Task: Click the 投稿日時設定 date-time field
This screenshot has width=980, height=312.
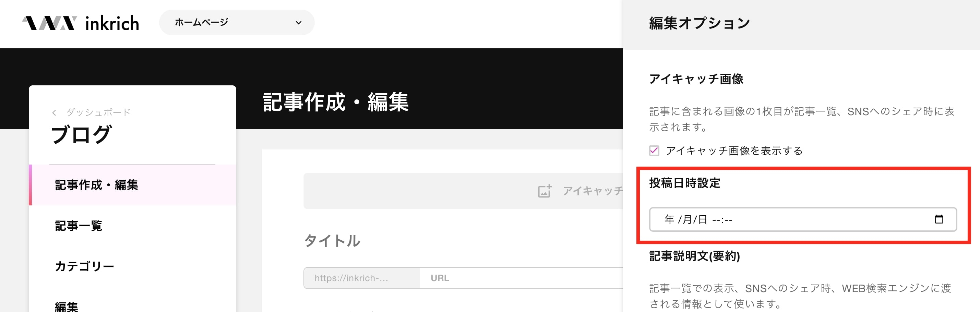Action: [803, 219]
